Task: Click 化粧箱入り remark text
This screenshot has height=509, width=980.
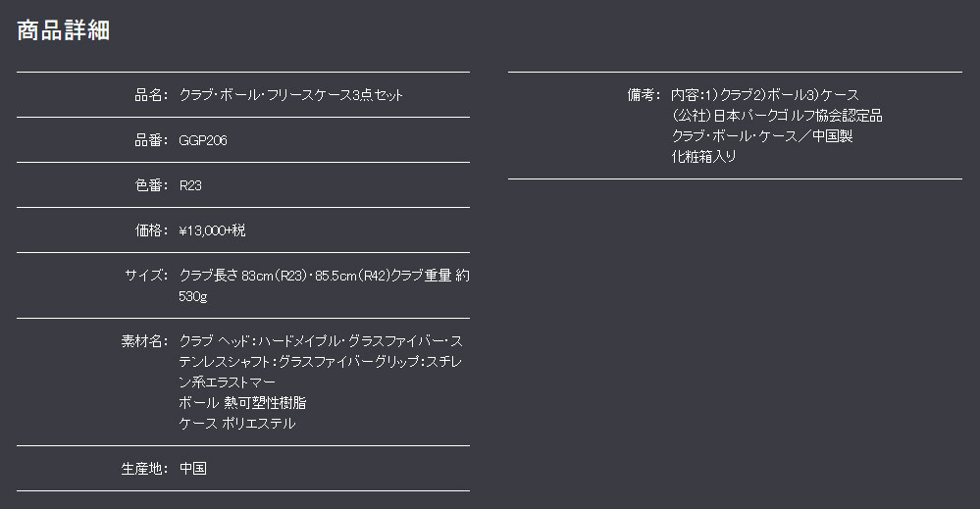Action: tap(703, 157)
